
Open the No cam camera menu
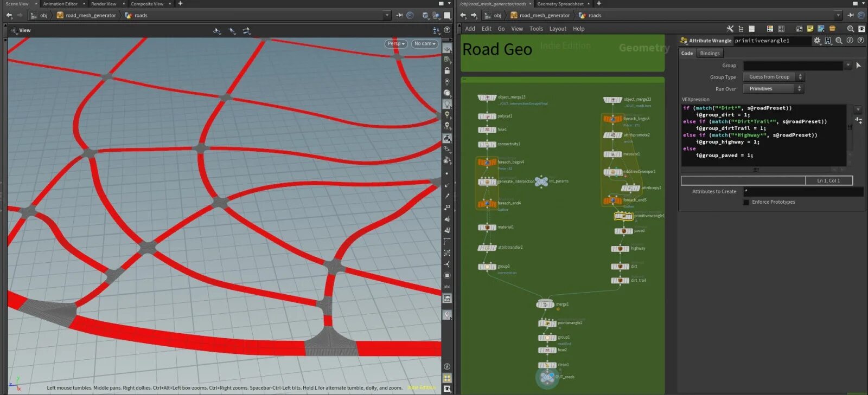[425, 43]
